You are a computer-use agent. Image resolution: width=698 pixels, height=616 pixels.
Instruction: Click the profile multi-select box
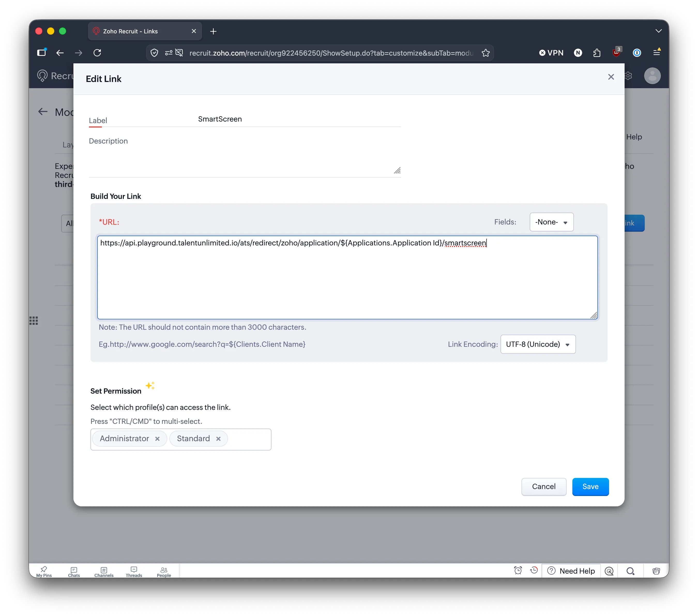[181, 439]
